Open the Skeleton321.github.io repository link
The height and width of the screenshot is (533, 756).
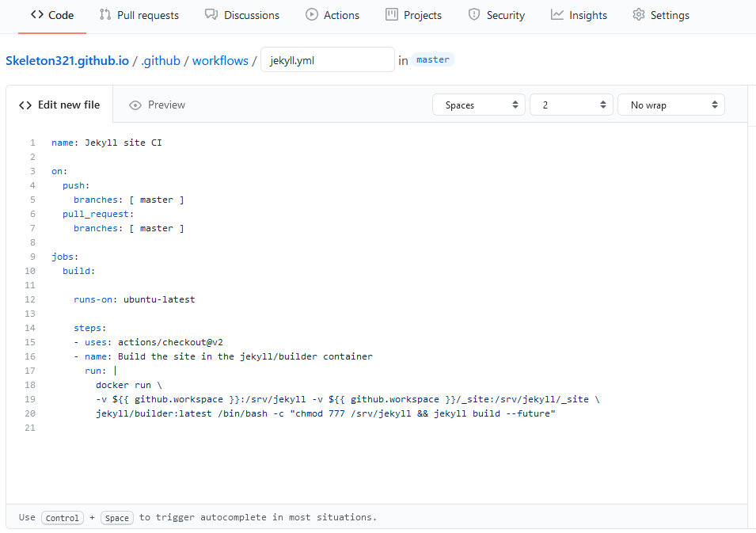click(x=66, y=60)
